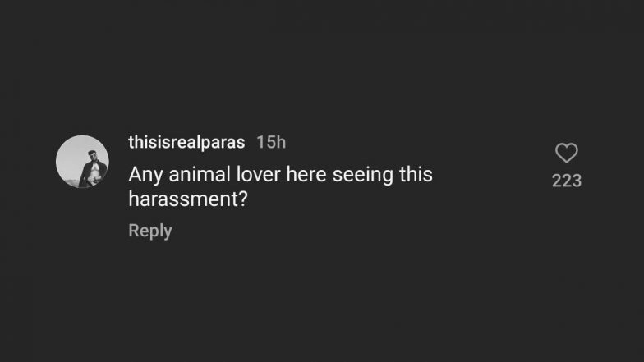644x362 pixels.
Task: Click the word "harassment?" in the comment
Action: [188, 199]
